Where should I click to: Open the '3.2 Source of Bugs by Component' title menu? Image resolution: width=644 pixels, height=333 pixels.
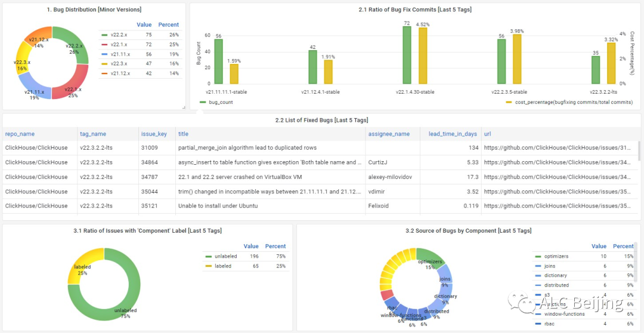click(468, 230)
